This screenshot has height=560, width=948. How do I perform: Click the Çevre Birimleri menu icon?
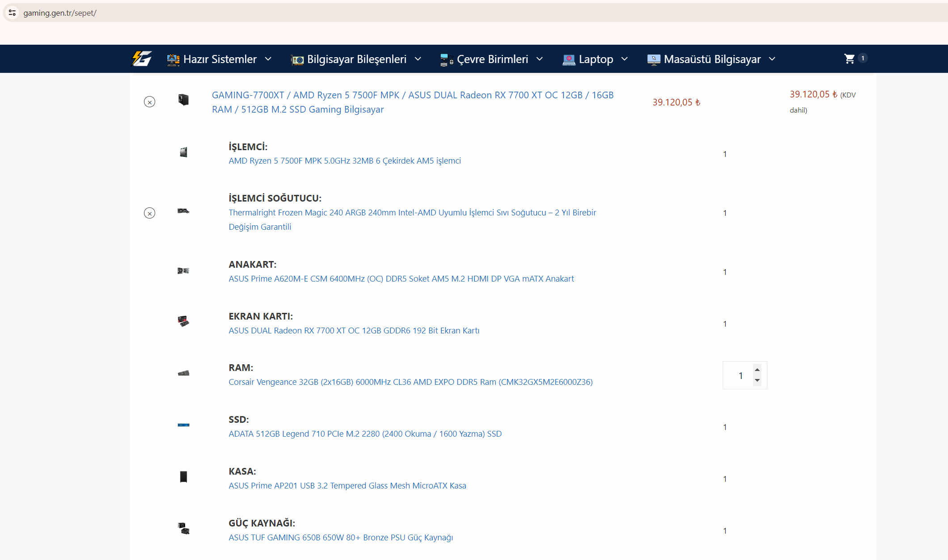click(447, 59)
